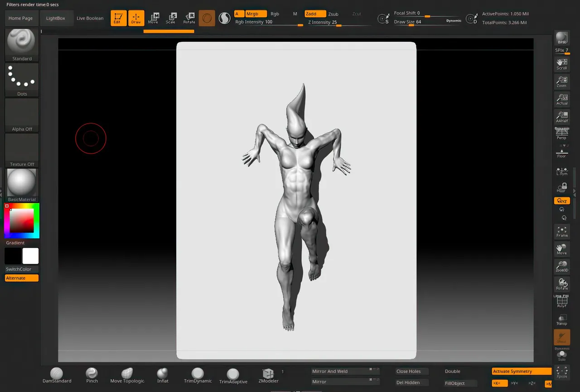Toggle Edit mode
Viewport: 580px width, 392px height.
pos(119,18)
